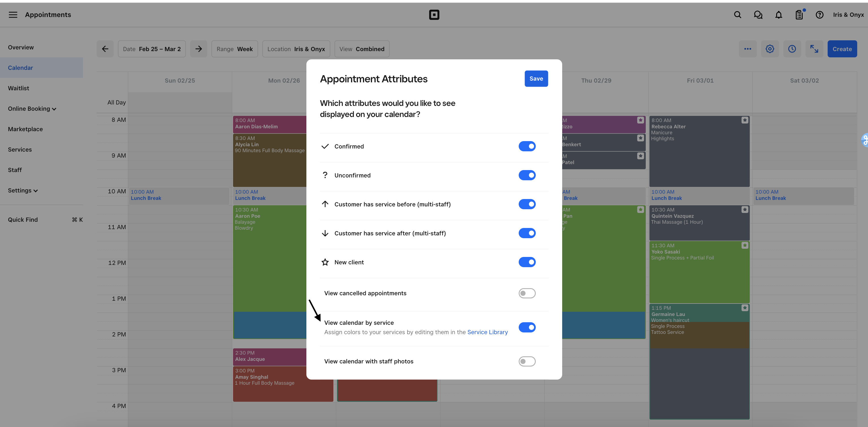Viewport: 868px width, 427px height.
Task: Open the three-dots more options button
Action: [748, 49]
